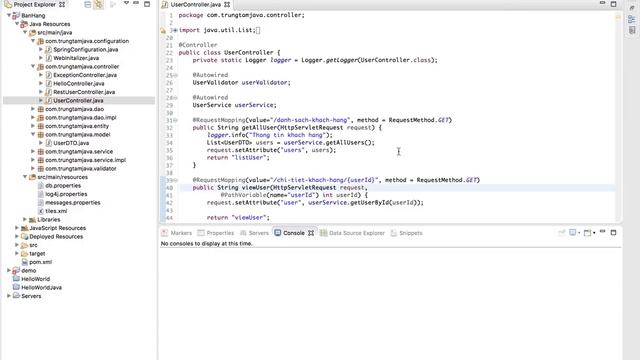Select ExceptionController.java file
This screenshot has width=640, height=360.
coord(85,75)
